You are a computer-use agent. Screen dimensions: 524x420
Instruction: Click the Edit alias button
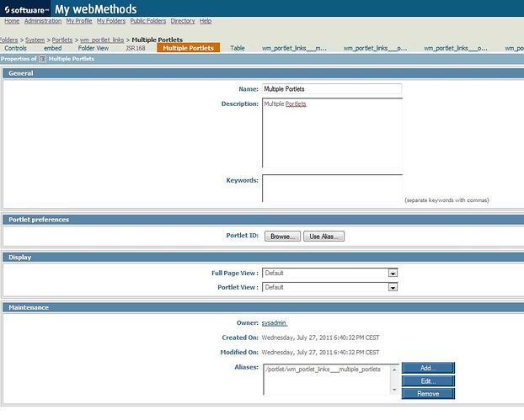(428, 381)
